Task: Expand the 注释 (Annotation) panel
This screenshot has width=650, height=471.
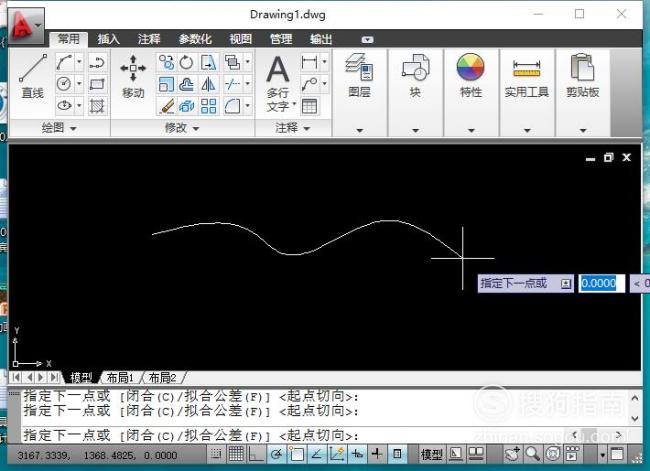Action: coord(293,128)
